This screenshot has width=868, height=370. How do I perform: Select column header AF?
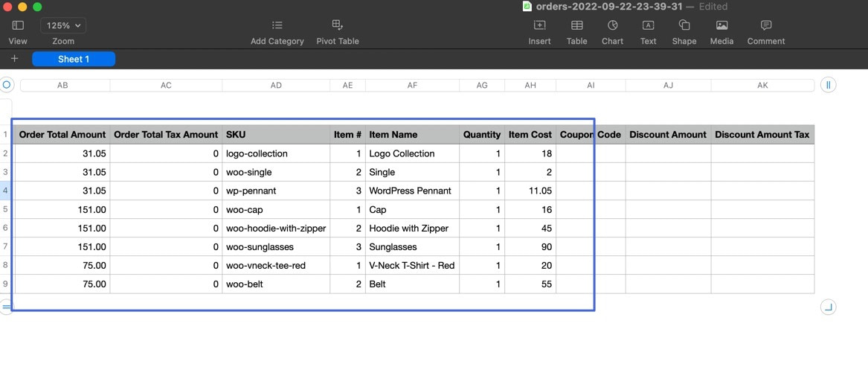point(412,86)
